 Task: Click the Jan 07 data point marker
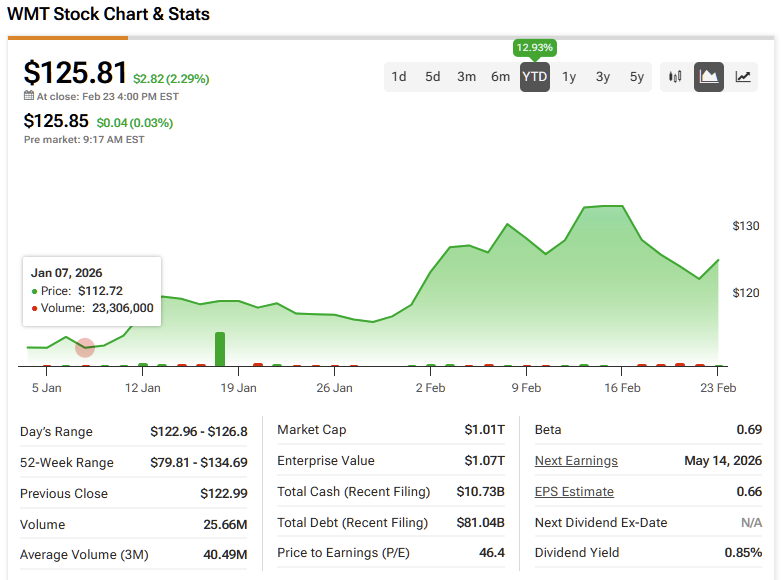coord(85,348)
